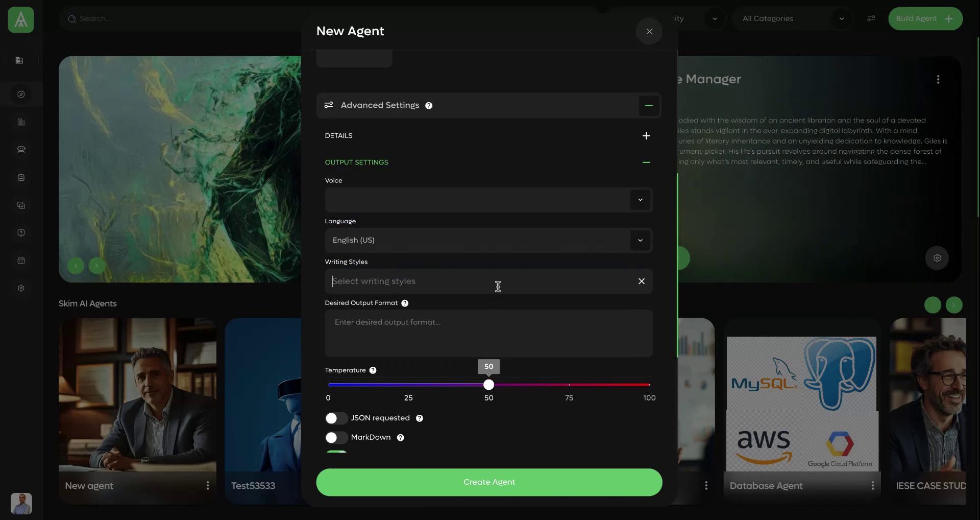The width and height of the screenshot is (980, 520).
Task: Click the Create Agent button
Action: click(x=488, y=482)
